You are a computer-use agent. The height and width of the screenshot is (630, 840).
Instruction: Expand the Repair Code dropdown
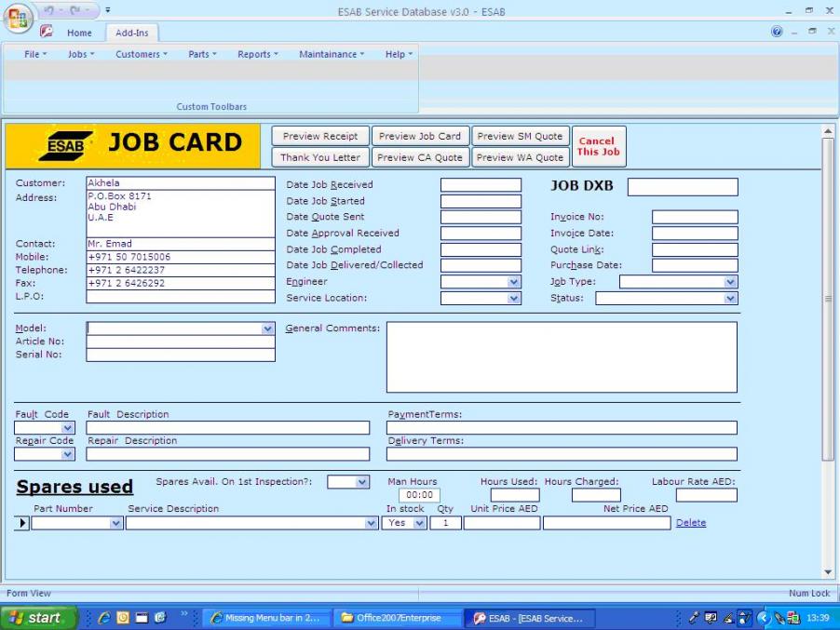67,454
